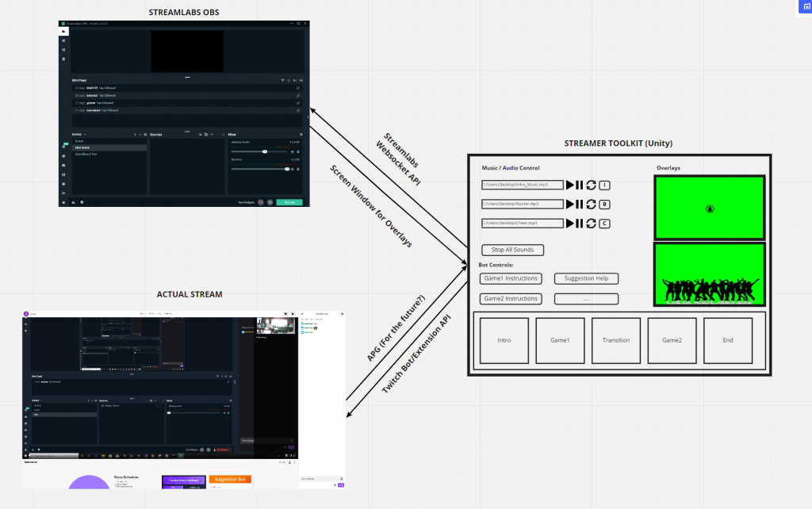Screen dimensions: 812x509
Task: Switch to the Transition scene tile
Action: (616, 341)
